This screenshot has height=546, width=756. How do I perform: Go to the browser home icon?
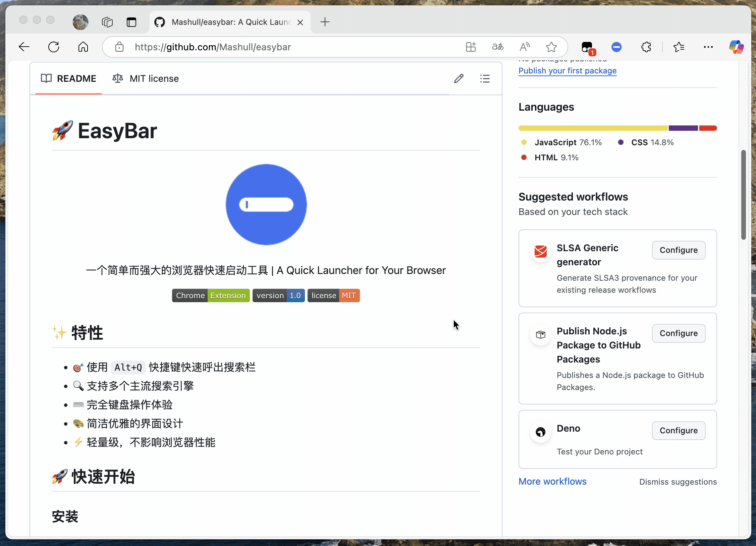pos(83,47)
